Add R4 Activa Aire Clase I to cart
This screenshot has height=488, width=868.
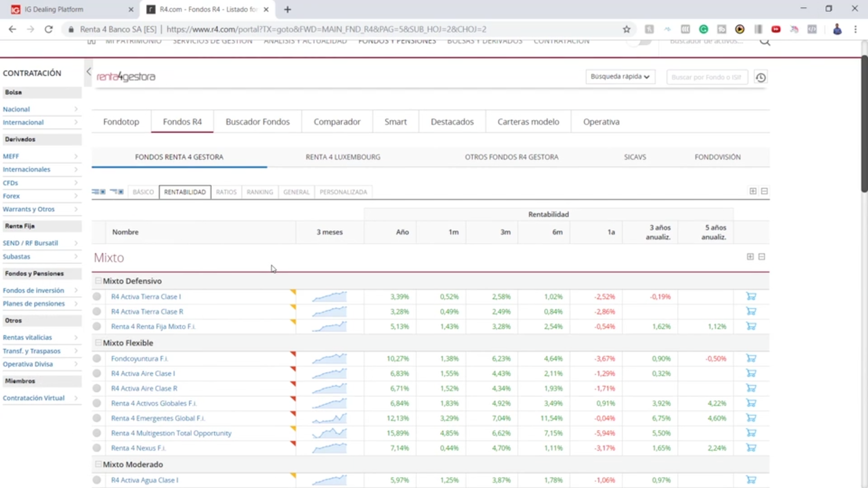(751, 373)
